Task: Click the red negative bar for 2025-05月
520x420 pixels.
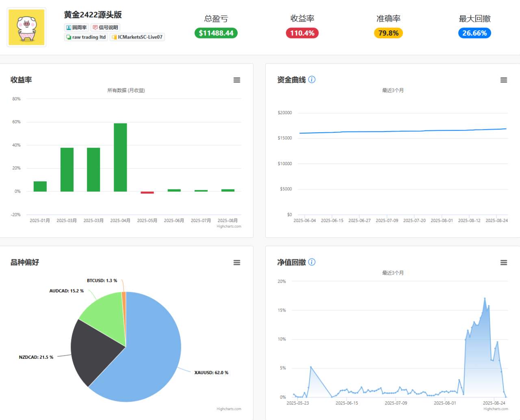Action: pyautogui.click(x=147, y=192)
